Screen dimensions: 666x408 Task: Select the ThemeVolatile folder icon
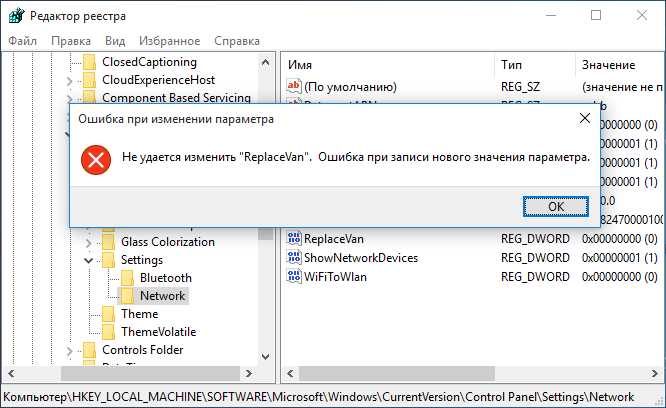coord(108,332)
